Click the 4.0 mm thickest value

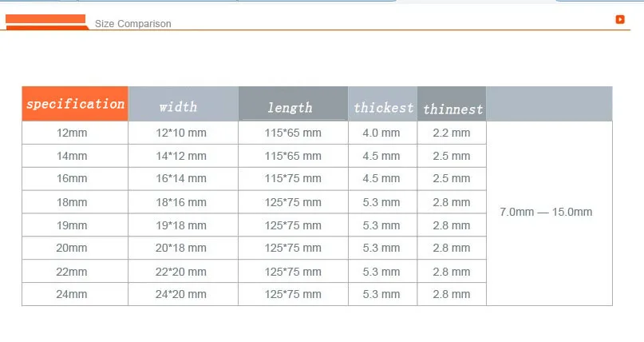pyautogui.click(x=381, y=133)
